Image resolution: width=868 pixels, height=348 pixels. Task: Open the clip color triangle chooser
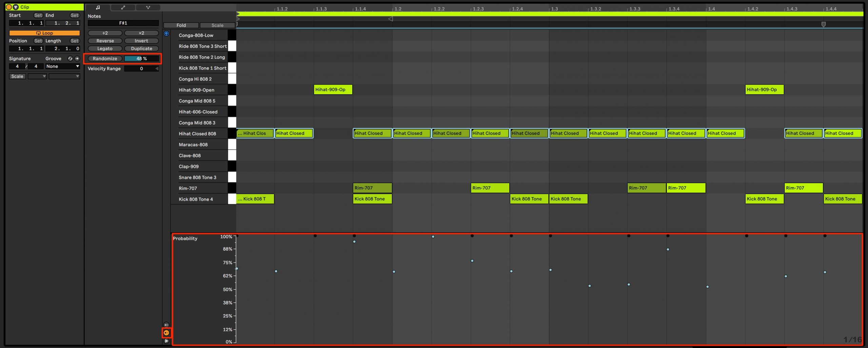coord(16,7)
